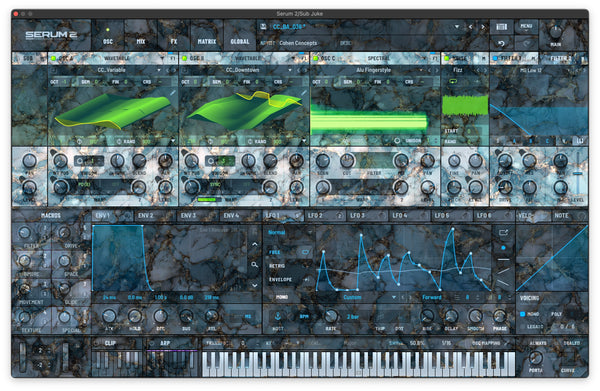Toggle OSC B power on/off
The width and height of the screenshot is (600, 391).
click(x=184, y=58)
